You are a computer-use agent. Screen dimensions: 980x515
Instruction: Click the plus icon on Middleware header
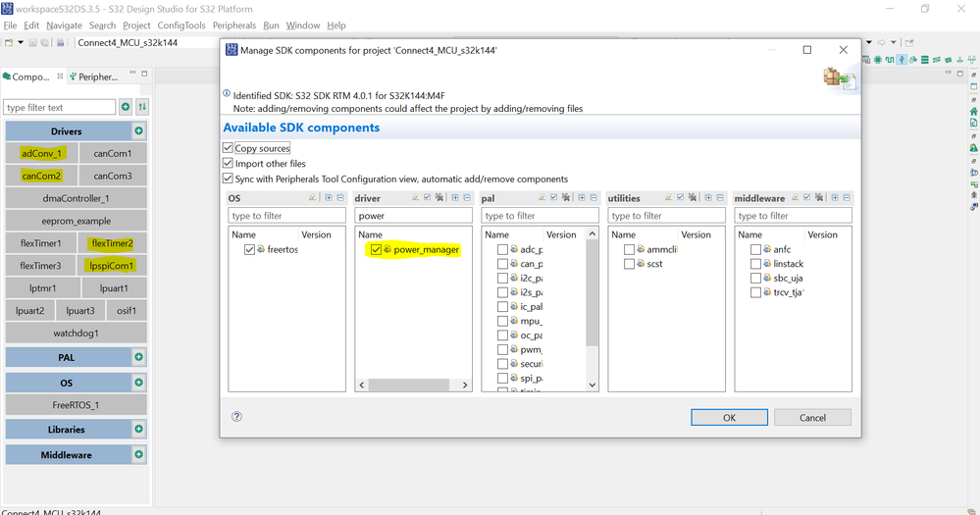(x=138, y=454)
